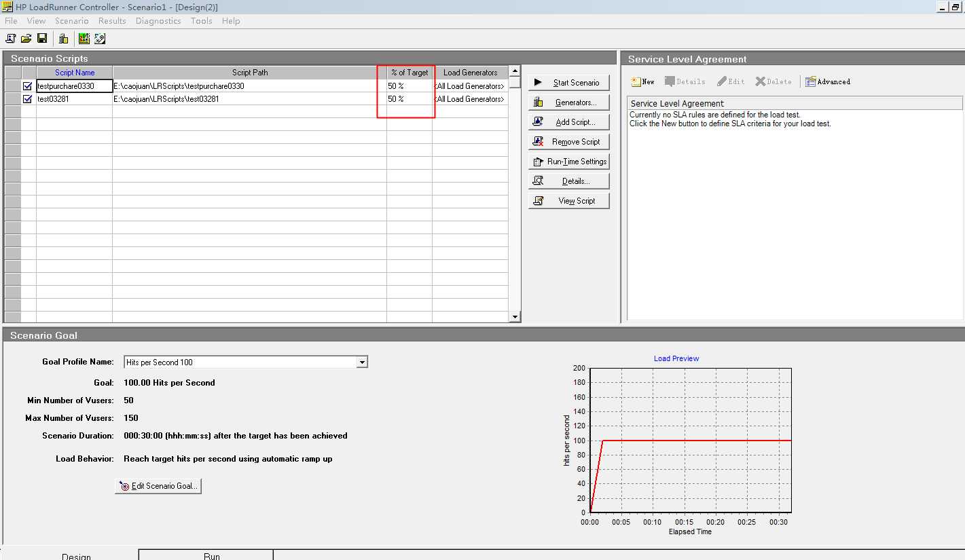Click the Details... button beside scripts
Screen dimensions: 965x560
(x=569, y=181)
